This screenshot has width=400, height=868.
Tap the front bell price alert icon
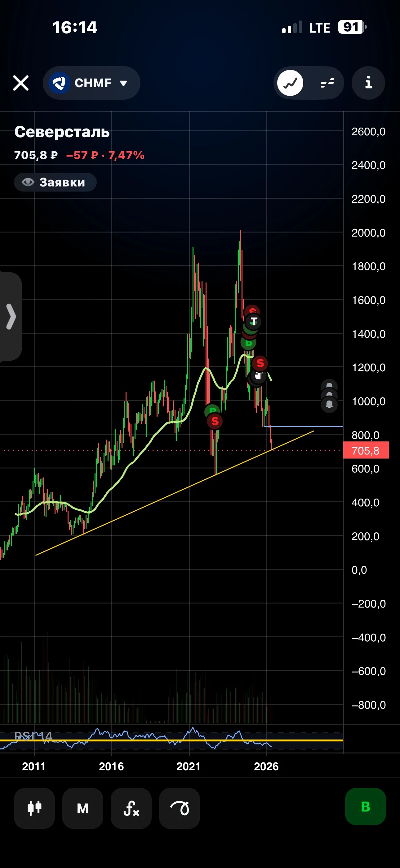click(329, 404)
